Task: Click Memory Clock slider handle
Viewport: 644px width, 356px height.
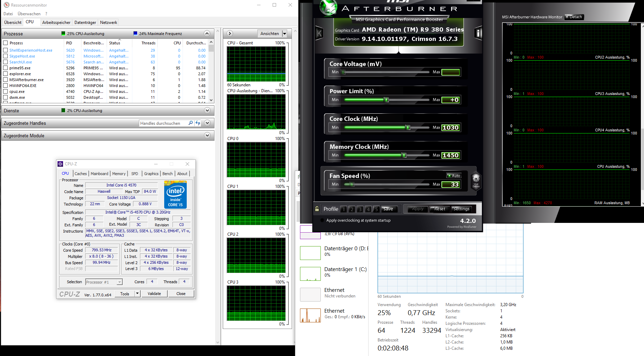Action: click(404, 155)
